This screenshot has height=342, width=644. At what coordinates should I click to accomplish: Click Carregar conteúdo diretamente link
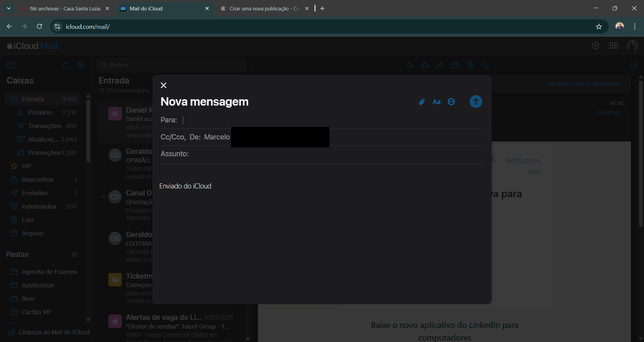pyautogui.click(x=584, y=84)
